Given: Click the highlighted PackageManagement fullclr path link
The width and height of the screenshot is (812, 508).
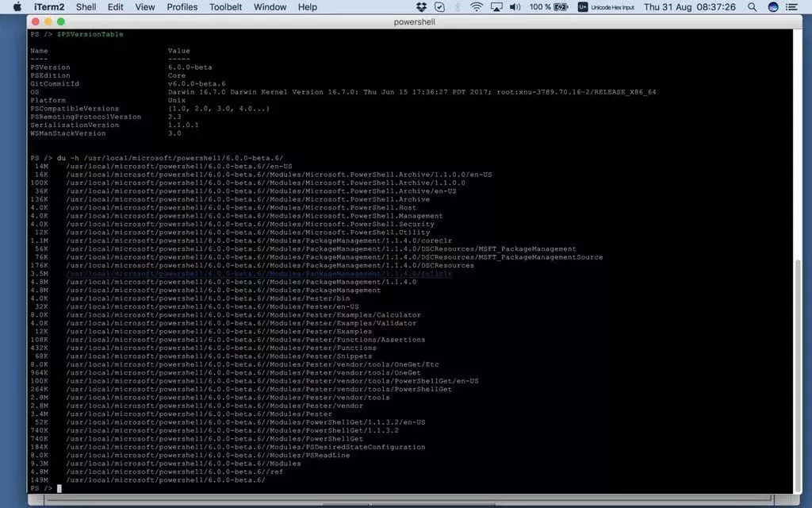Looking at the screenshot, I should tap(259, 274).
